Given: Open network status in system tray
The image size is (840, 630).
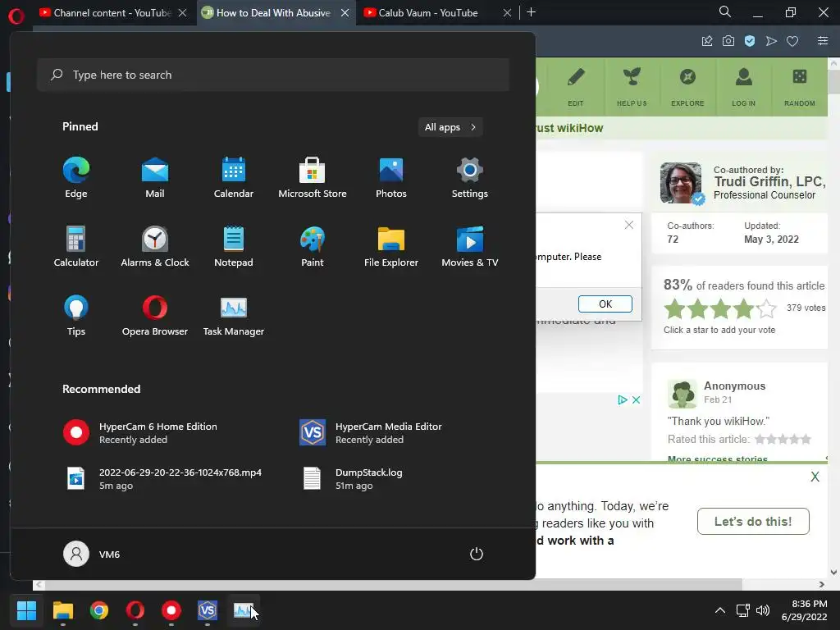Looking at the screenshot, I should pyautogui.click(x=743, y=610).
